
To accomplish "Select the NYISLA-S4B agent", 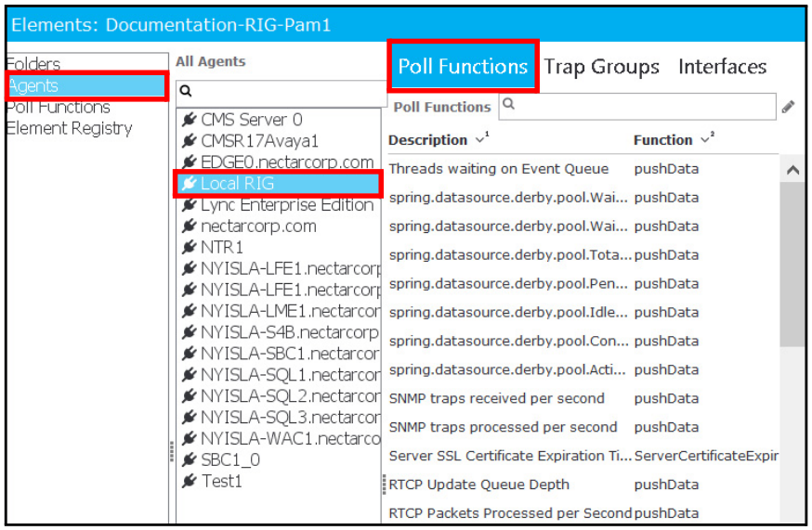I will coord(279,332).
